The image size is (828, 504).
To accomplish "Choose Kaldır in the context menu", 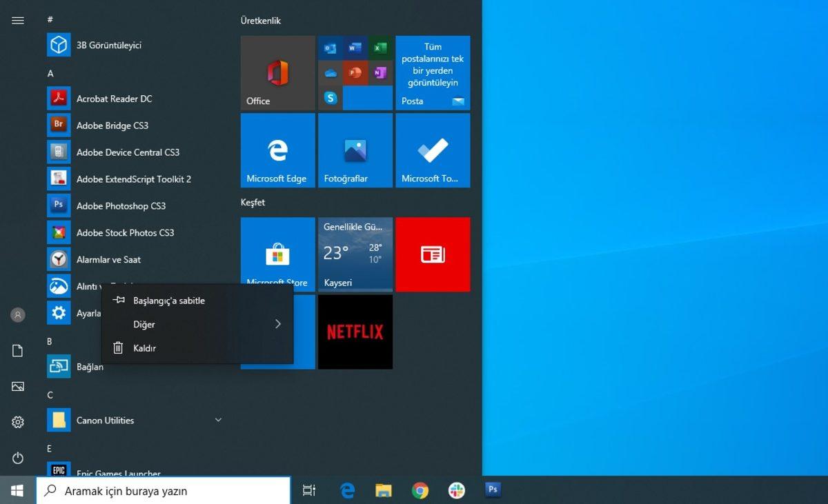I will click(145, 347).
